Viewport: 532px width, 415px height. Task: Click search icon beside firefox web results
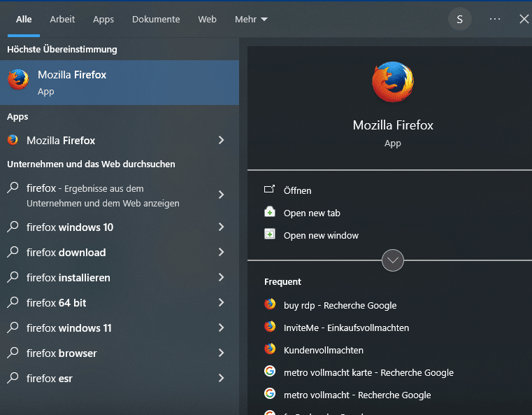tap(13, 188)
